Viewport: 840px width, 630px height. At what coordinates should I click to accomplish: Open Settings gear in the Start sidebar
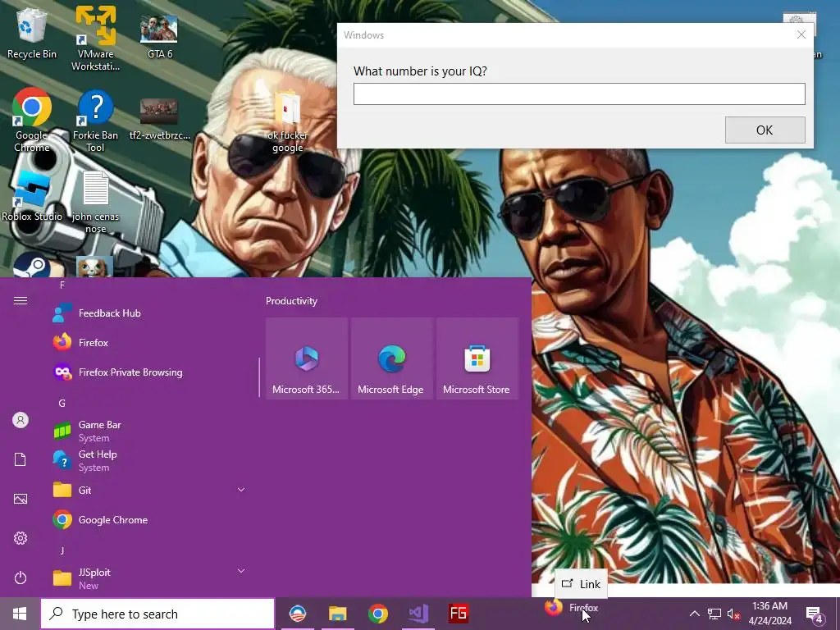[21, 538]
